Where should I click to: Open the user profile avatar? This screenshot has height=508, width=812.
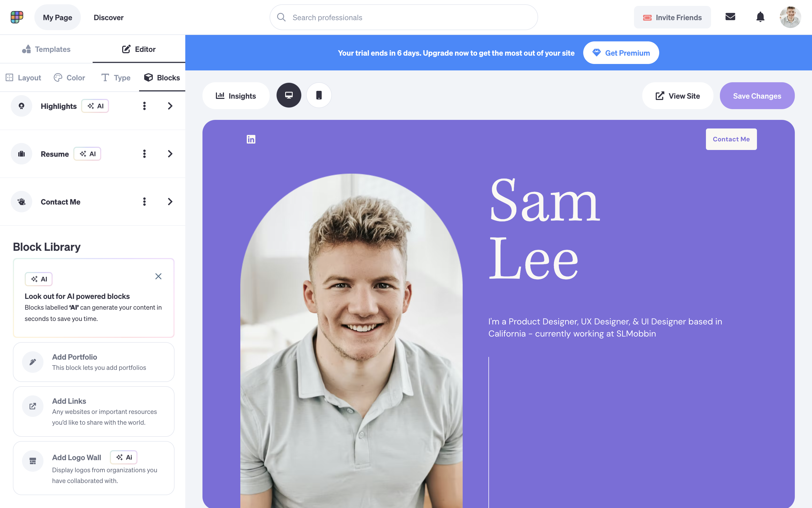(x=790, y=17)
